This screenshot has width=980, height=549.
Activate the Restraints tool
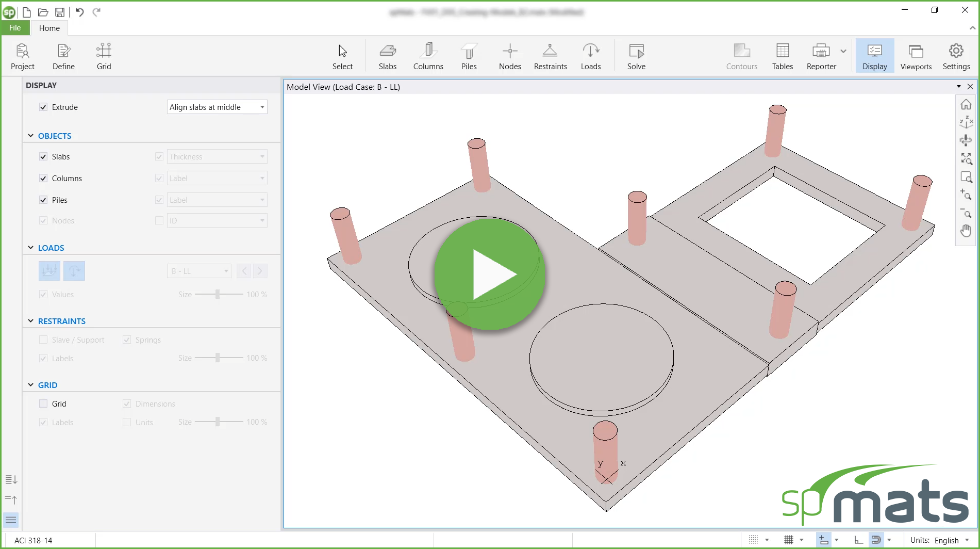[550, 56]
